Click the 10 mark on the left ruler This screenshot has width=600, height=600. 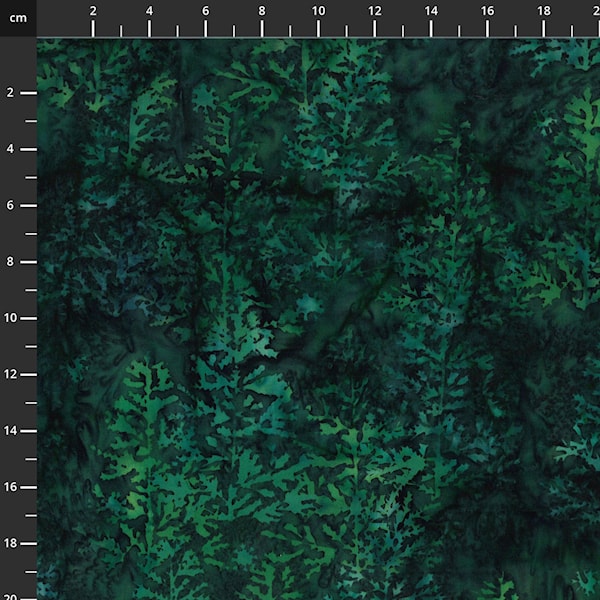10,318
